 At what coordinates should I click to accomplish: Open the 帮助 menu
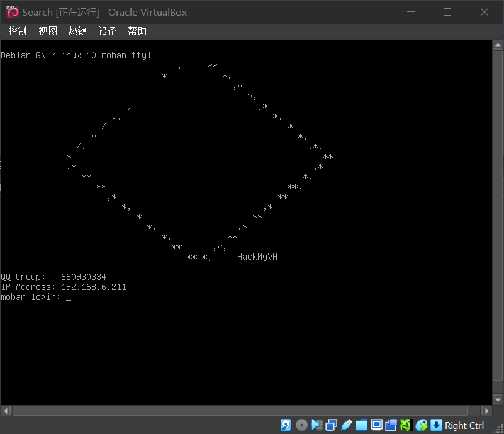click(137, 31)
